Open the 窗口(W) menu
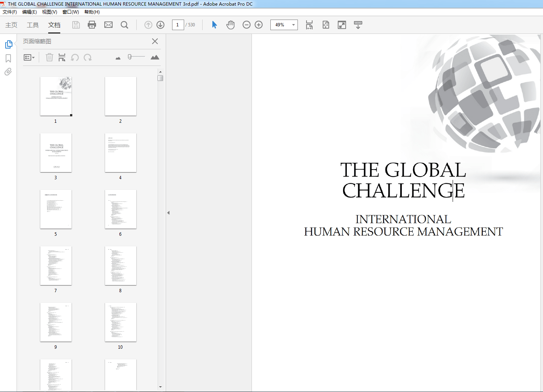This screenshot has width=543, height=392. coord(71,12)
